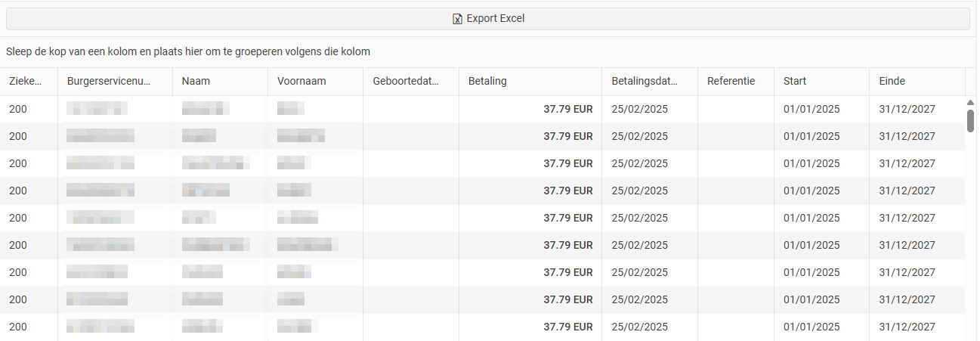Click the Referentie column header
This screenshot has height=341, width=980.
(x=731, y=82)
